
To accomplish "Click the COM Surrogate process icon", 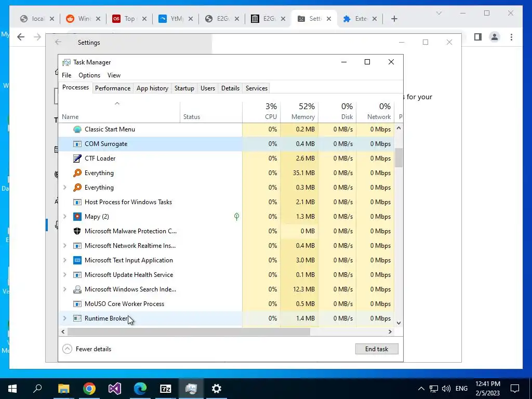I will [x=77, y=144].
